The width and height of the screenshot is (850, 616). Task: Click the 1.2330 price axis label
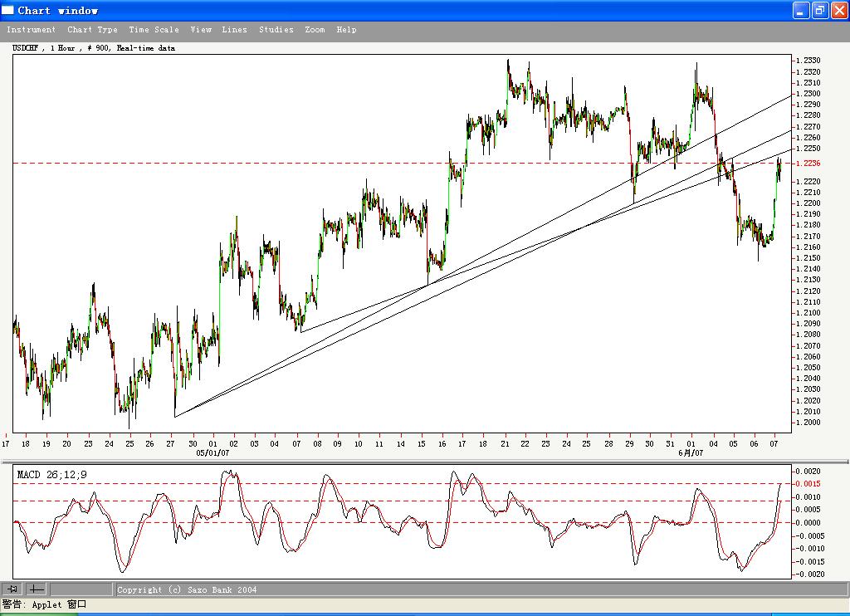pos(808,61)
